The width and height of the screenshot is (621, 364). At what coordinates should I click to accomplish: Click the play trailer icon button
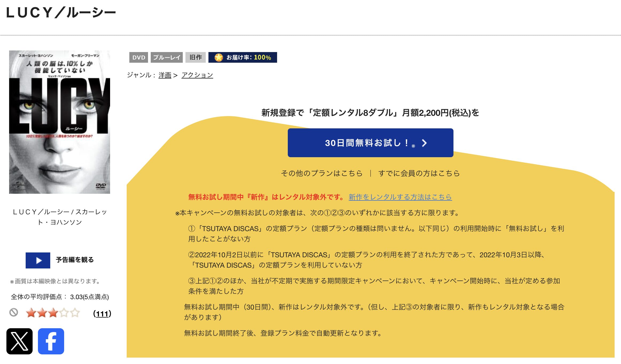click(x=38, y=260)
